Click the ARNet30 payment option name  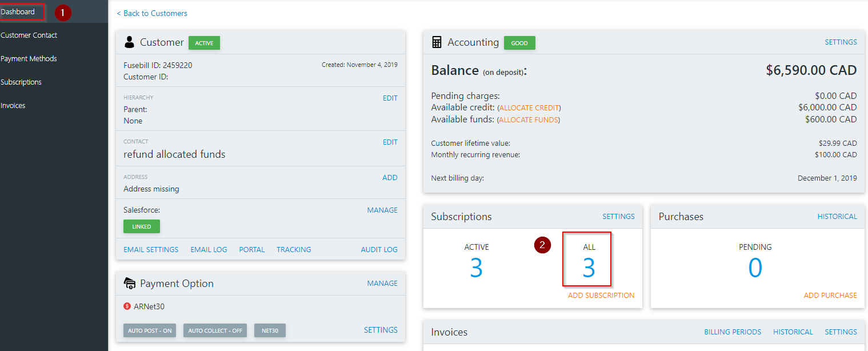tap(149, 306)
